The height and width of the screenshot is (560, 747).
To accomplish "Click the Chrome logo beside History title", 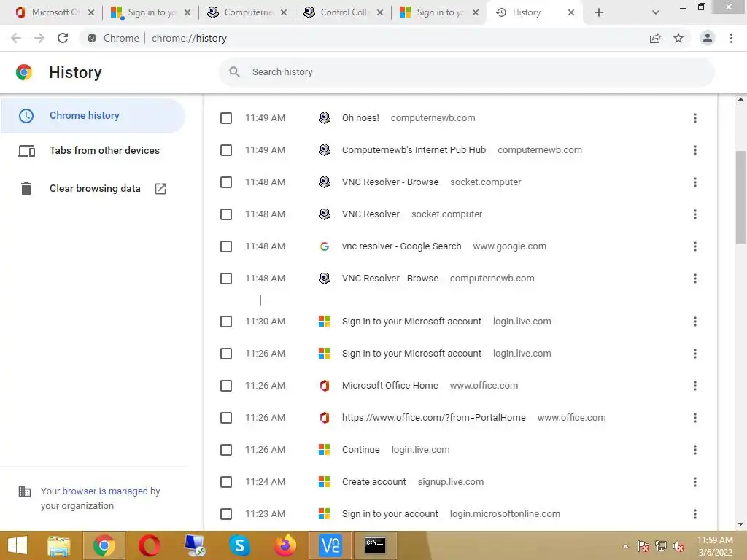I will 24,72.
